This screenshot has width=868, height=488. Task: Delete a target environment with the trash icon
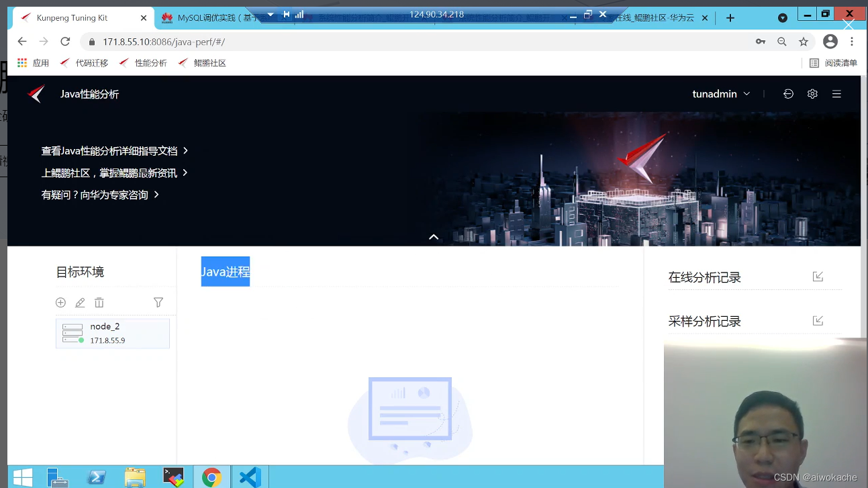(x=99, y=302)
